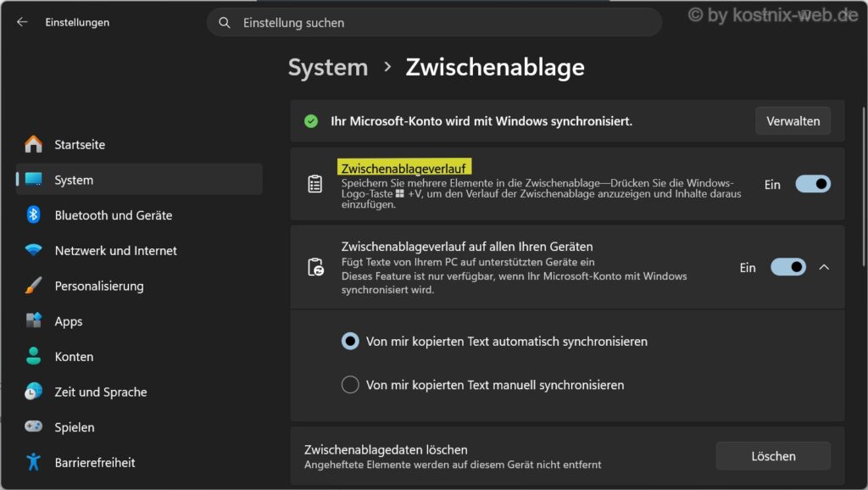Click the Bluetooth icon in sidebar
Viewport: 868px width, 490px height.
tap(33, 214)
